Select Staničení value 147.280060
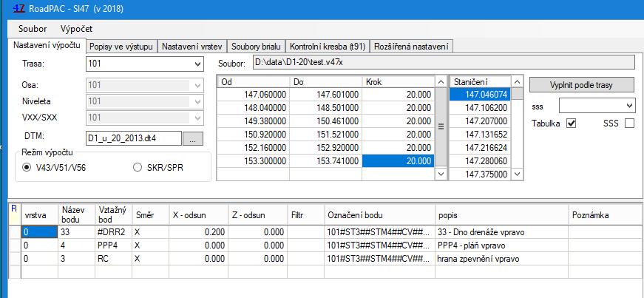This screenshot has height=298, width=644. tap(480, 160)
